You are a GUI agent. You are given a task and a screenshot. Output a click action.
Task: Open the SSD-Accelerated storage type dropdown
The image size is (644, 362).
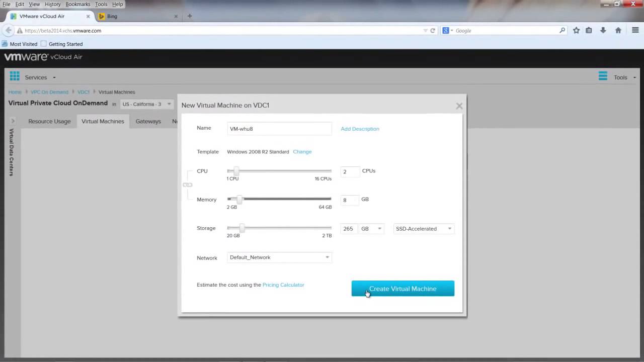click(x=424, y=229)
